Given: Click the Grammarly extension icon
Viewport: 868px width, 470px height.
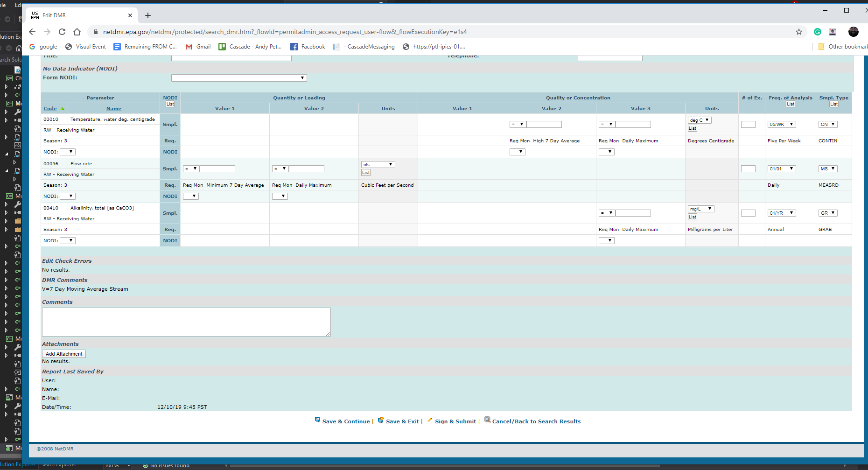Looking at the screenshot, I should [x=817, y=32].
